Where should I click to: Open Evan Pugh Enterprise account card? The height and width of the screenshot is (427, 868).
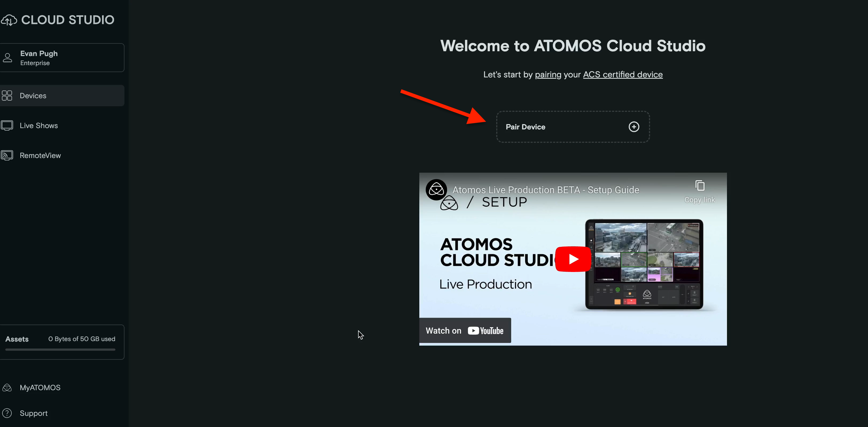(x=62, y=58)
